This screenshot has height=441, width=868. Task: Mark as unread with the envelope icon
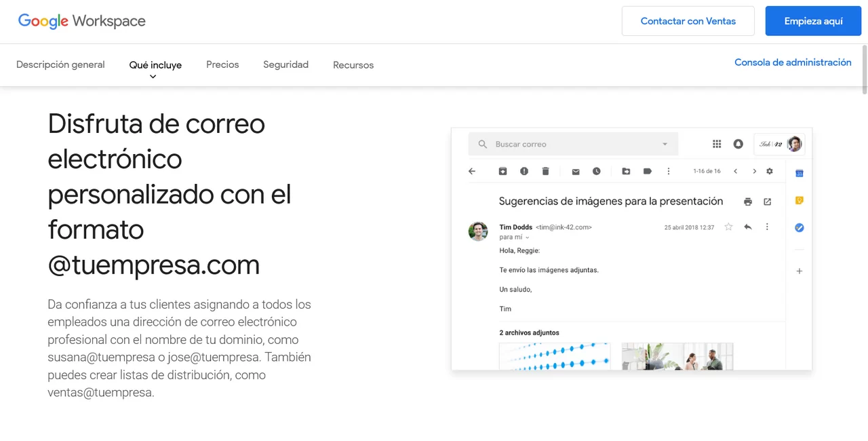pyautogui.click(x=576, y=172)
